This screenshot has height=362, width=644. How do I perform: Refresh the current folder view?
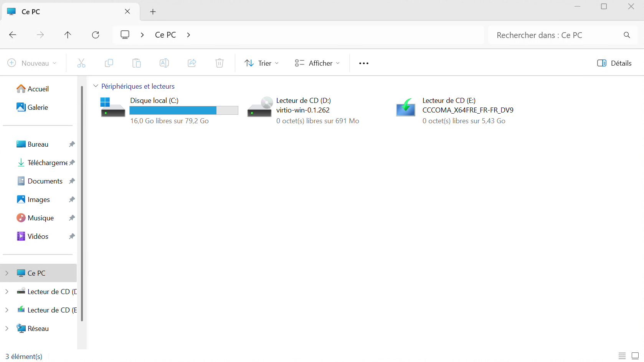click(96, 35)
